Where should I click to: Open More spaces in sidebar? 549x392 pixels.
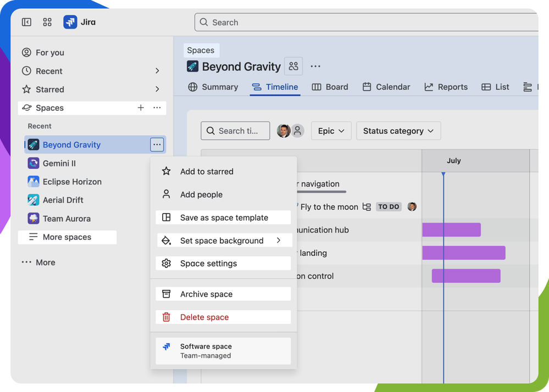click(x=67, y=237)
